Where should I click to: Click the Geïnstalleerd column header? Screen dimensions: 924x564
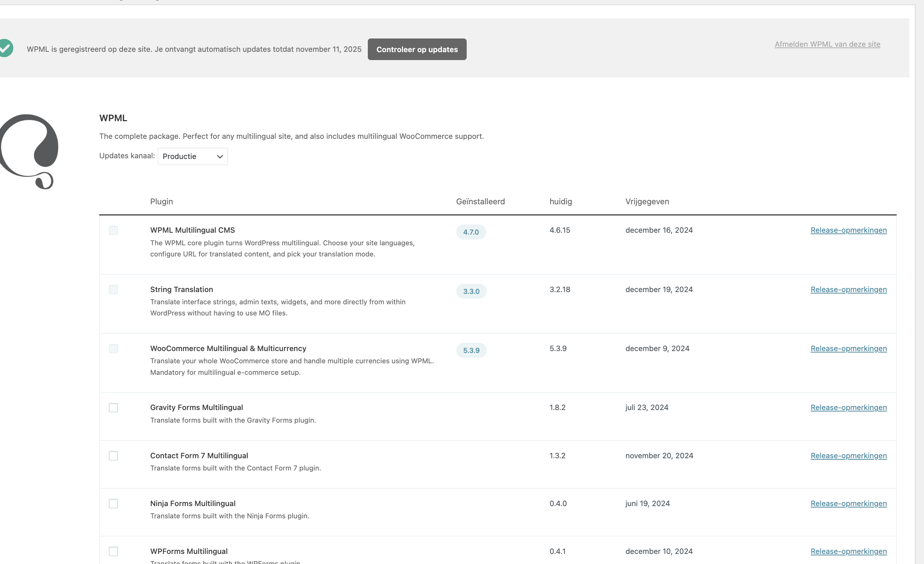[x=480, y=201]
